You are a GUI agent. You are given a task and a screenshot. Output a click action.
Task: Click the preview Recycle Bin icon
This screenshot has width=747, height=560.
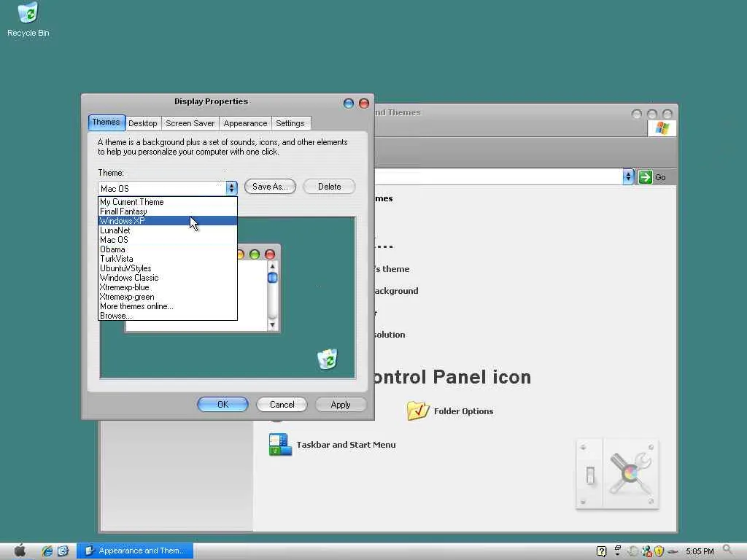click(x=328, y=359)
